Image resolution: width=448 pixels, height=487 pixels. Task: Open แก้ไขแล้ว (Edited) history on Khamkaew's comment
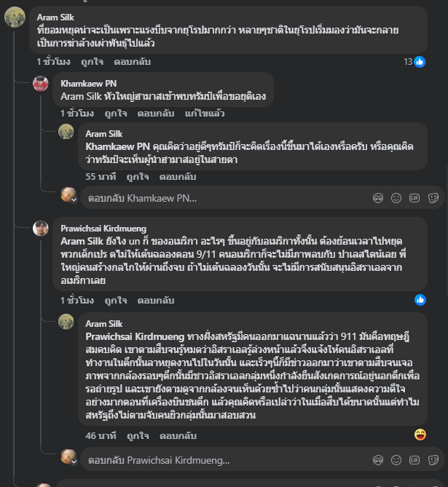[x=205, y=114]
